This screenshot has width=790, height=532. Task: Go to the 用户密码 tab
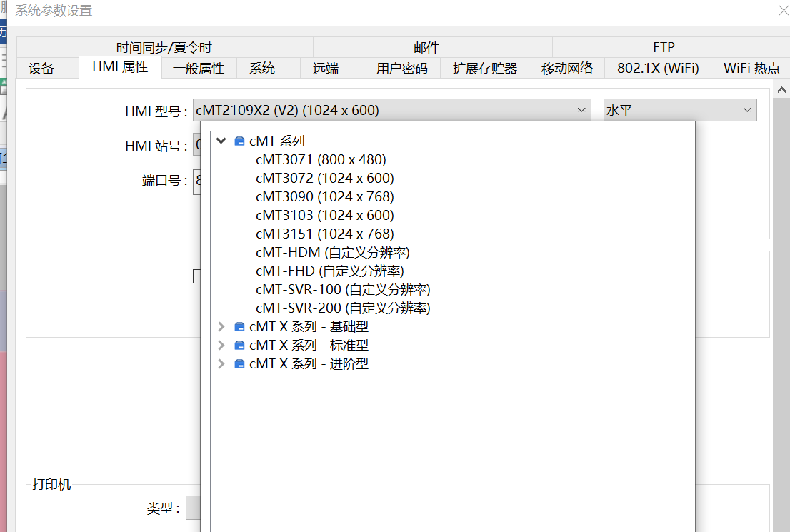pos(401,69)
